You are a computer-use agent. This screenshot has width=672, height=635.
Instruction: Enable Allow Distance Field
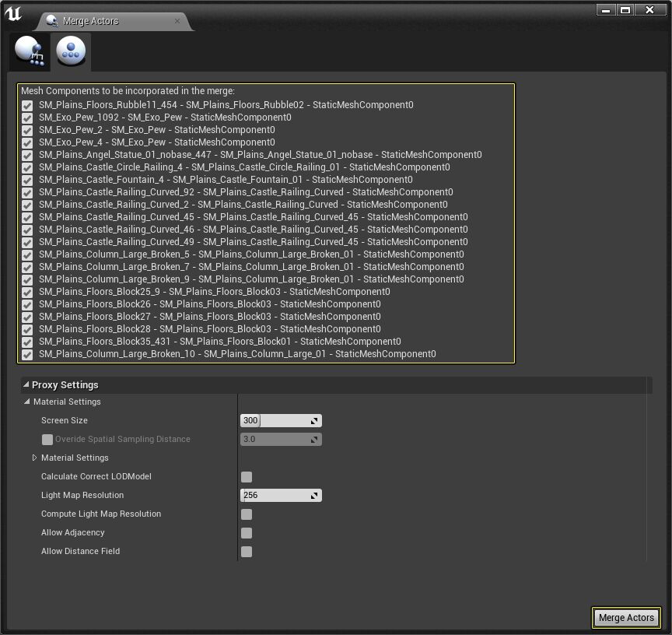click(247, 552)
